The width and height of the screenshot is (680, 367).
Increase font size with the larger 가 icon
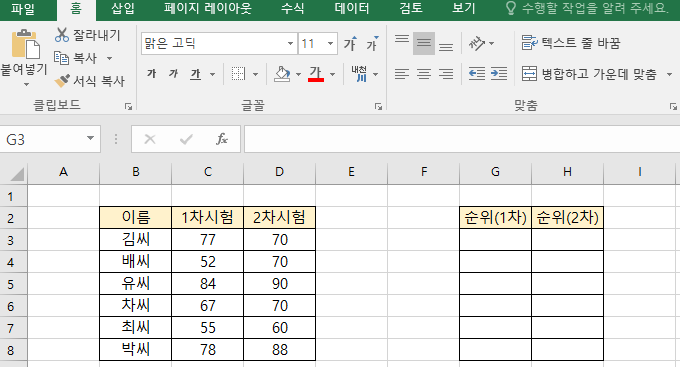pos(350,43)
